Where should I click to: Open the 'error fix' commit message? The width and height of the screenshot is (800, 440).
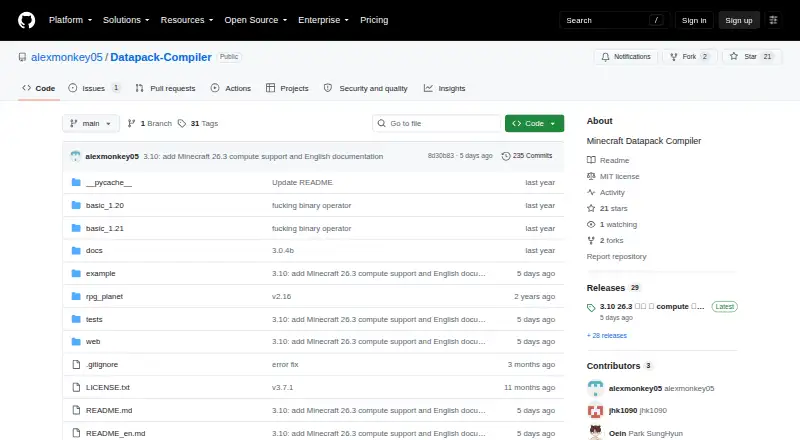click(x=285, y=364)
